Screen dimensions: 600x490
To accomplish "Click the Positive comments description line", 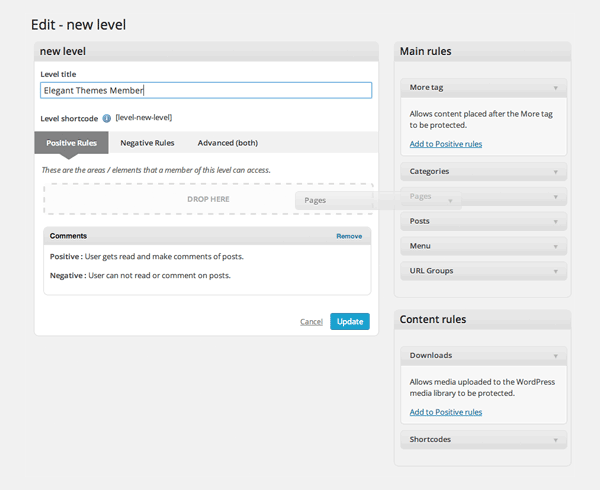I will click(147, 256).
